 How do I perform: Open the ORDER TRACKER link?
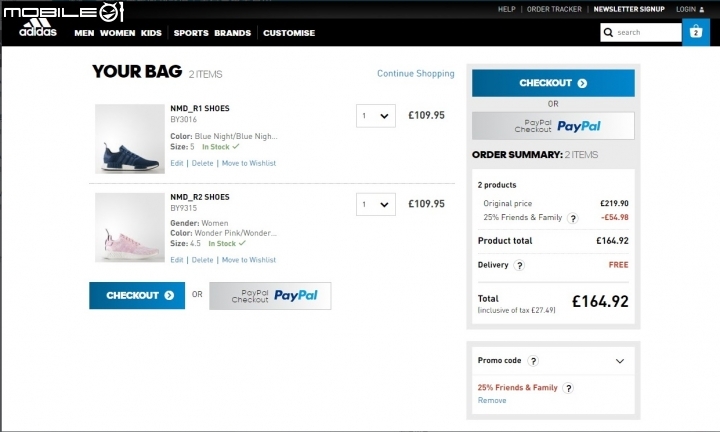click(554, 9)
